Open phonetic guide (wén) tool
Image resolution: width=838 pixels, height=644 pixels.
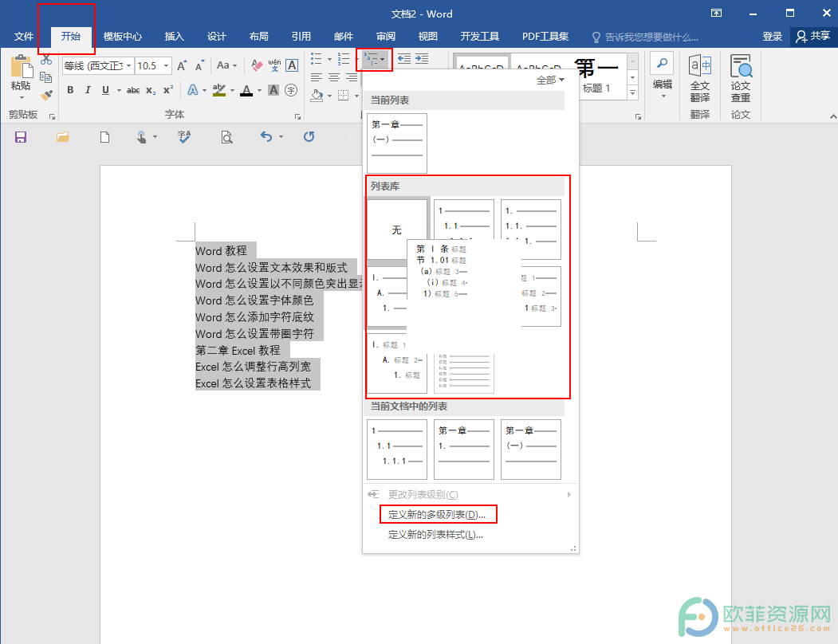point(274,65)
